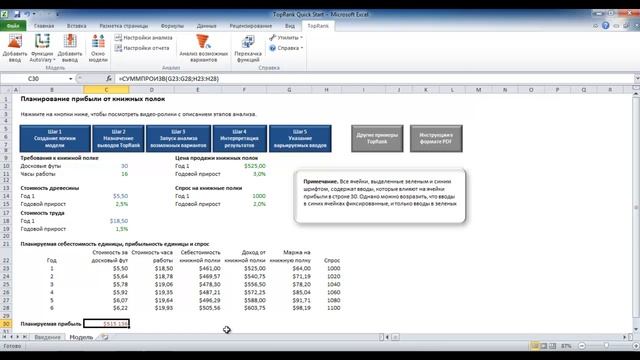This screenshot has width=640, height=360.
Task: Click the Другие примеры TopRank button
Action: pyautogui.click(x=377, y=138)
